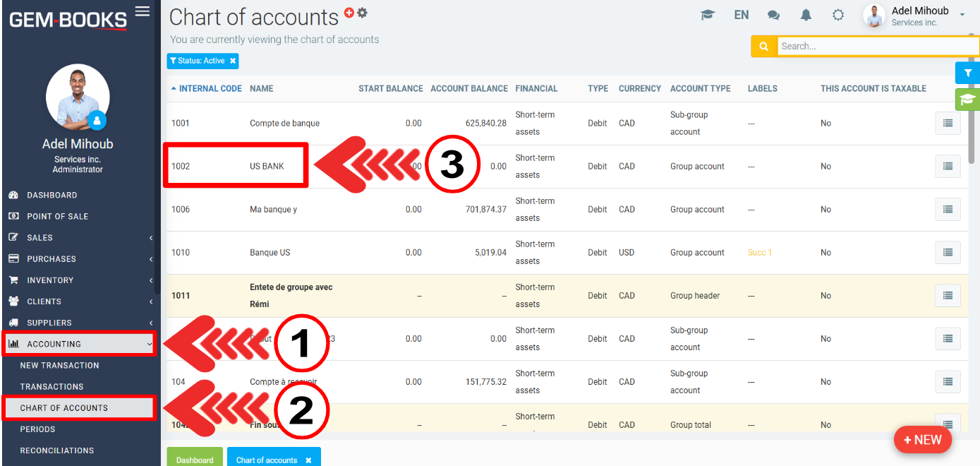Open the Succ 1 label link
This screenshot has height=466, width=980.
click(759, 253)
